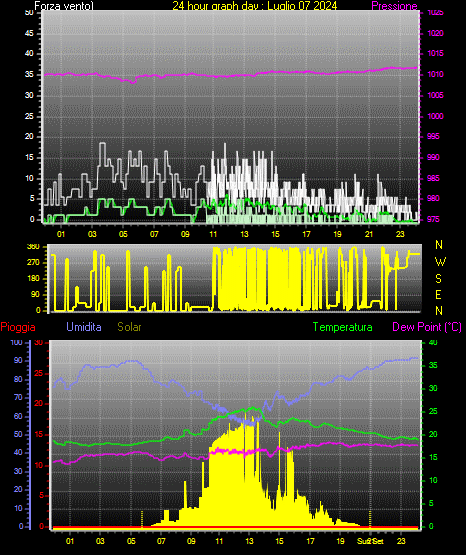Select the Temperatura legend label
466x555 pixels.
[x=343, y=327]
